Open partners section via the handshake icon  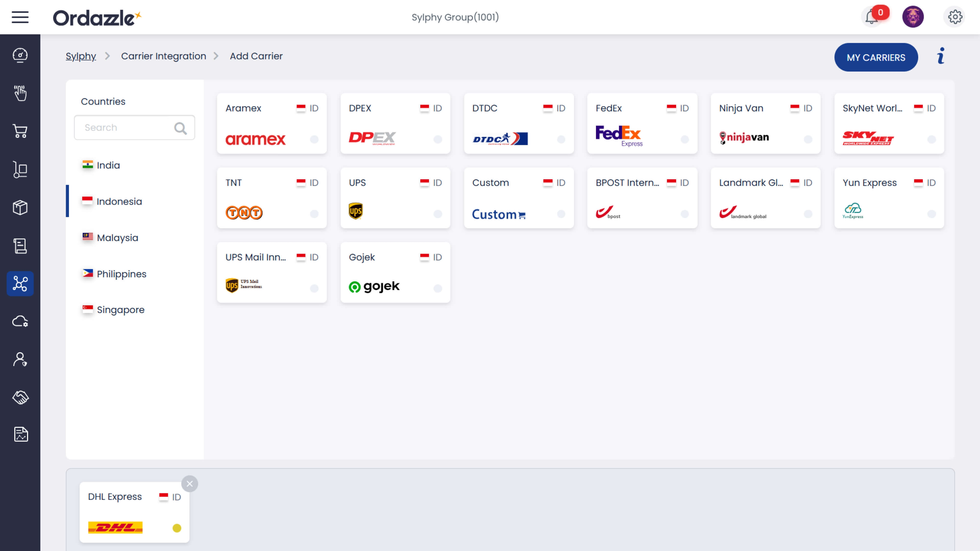tap(20, 397)
